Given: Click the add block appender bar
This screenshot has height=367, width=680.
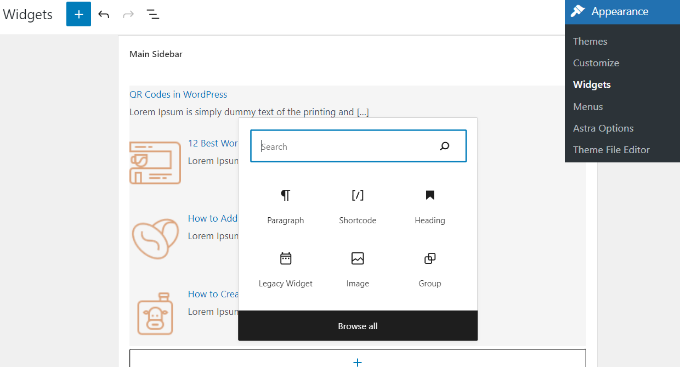Looking at the screenshot, I should click(x=357, y=358).
